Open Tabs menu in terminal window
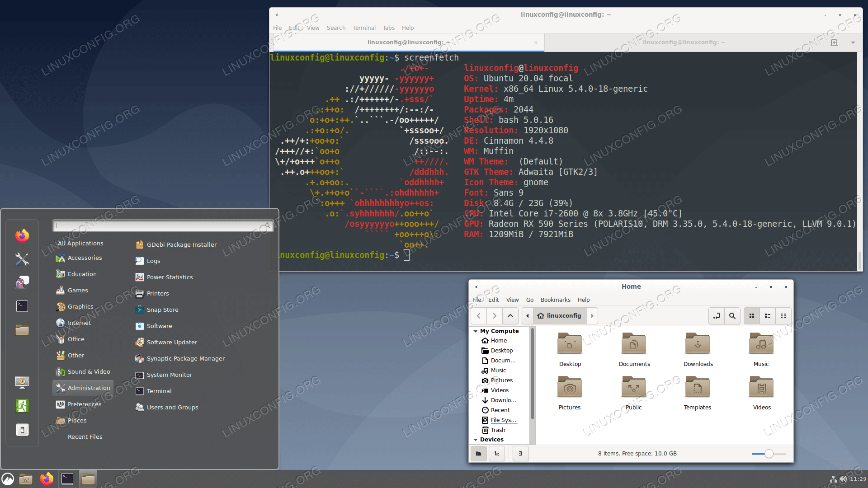Viewport: 868px width, 488px height. 388,28
